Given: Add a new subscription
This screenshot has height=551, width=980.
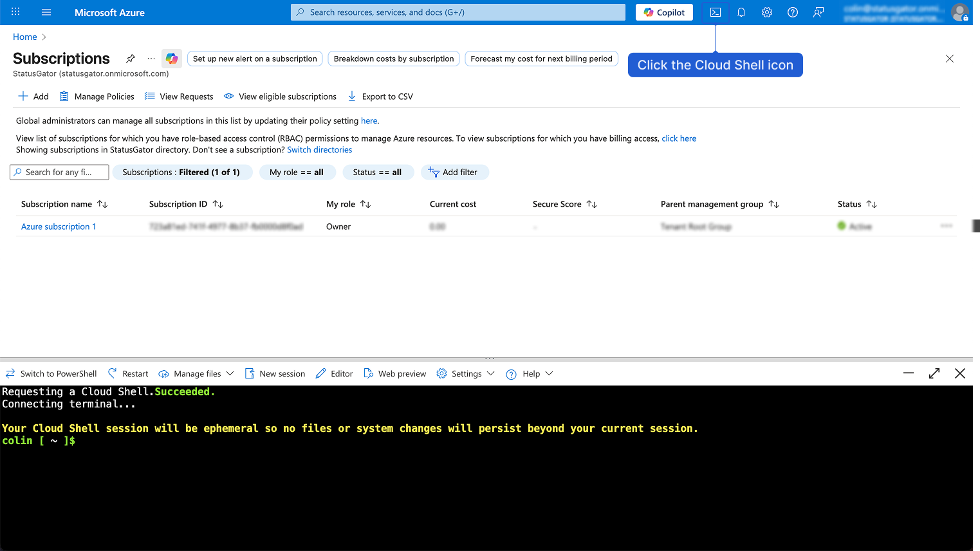Looking at the screenshot, I should click(33, 97).
